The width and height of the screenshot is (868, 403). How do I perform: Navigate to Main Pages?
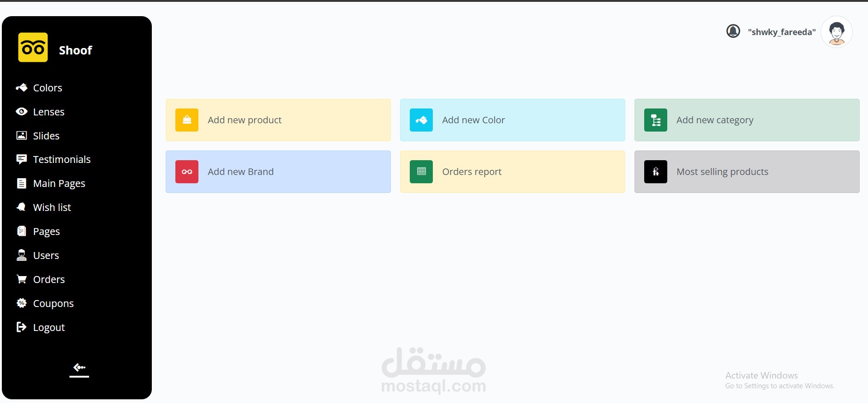point(59,183)
